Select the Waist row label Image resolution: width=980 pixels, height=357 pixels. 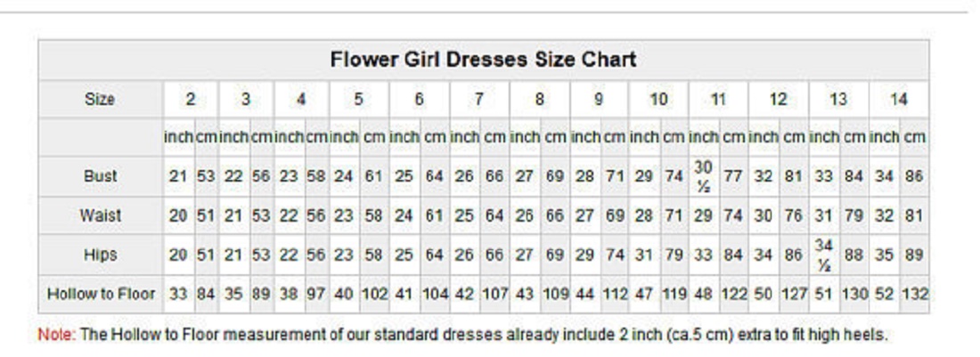coord(100,215)
